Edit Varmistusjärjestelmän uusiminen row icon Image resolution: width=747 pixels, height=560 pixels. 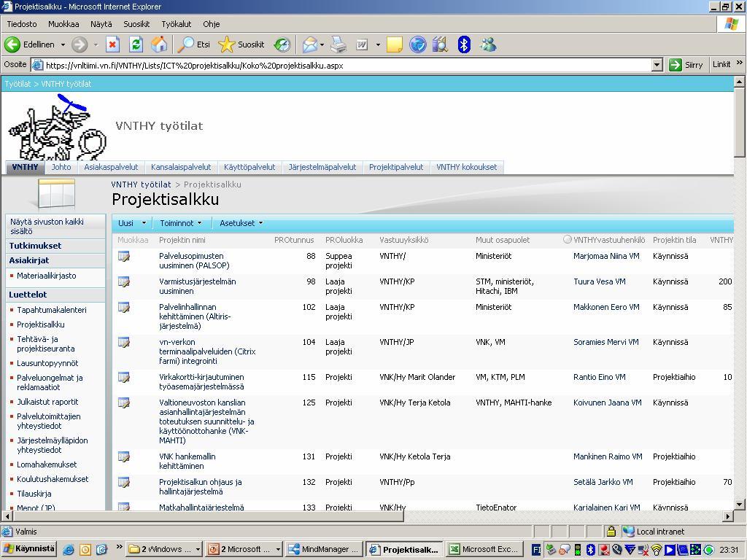124,282
